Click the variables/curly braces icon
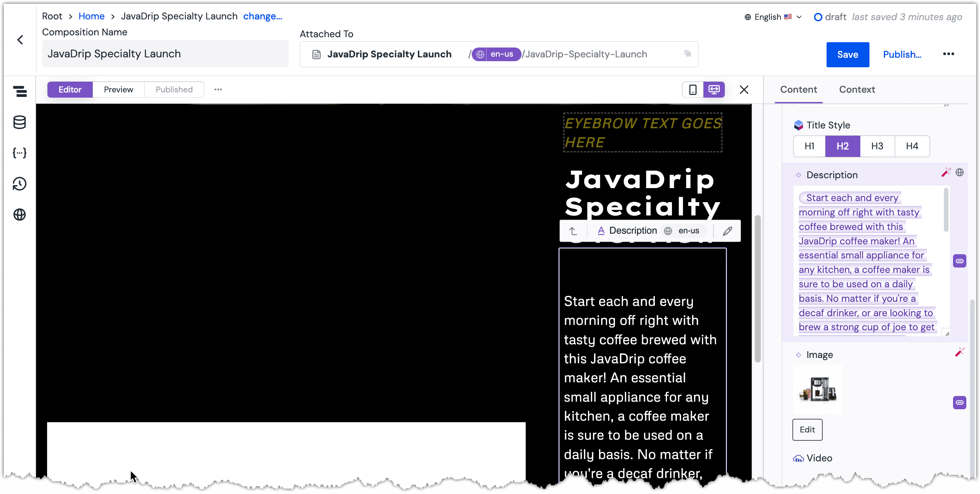The width and height of the screenshot is (980, 494). coord(19,153)
